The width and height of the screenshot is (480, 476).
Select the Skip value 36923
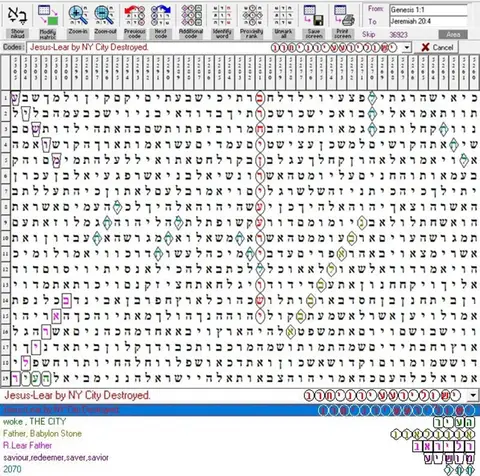[398, 34]
